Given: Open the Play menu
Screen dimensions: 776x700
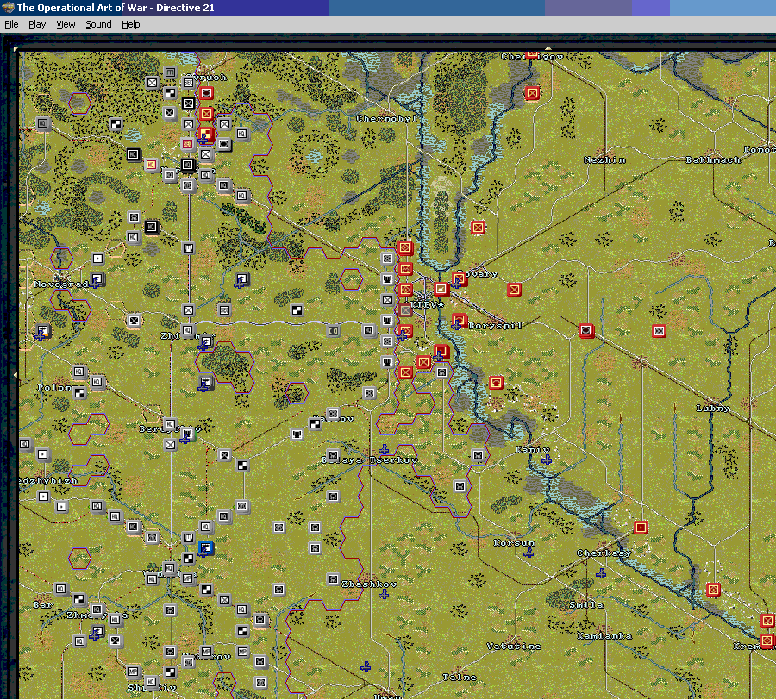Looking at the screenshot, I should (x=37, y=24).
